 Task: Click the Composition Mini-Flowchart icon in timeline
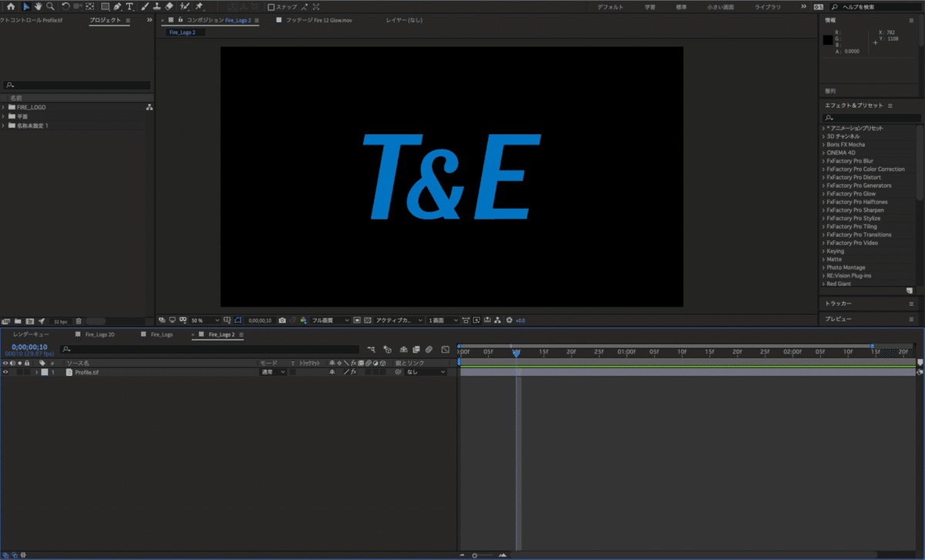(x=371, y=349)
